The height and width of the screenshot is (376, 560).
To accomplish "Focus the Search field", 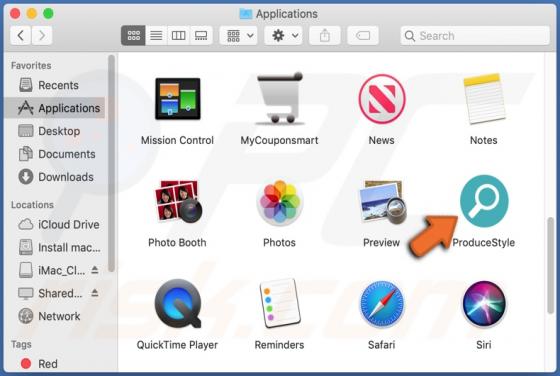I will 475,35.
